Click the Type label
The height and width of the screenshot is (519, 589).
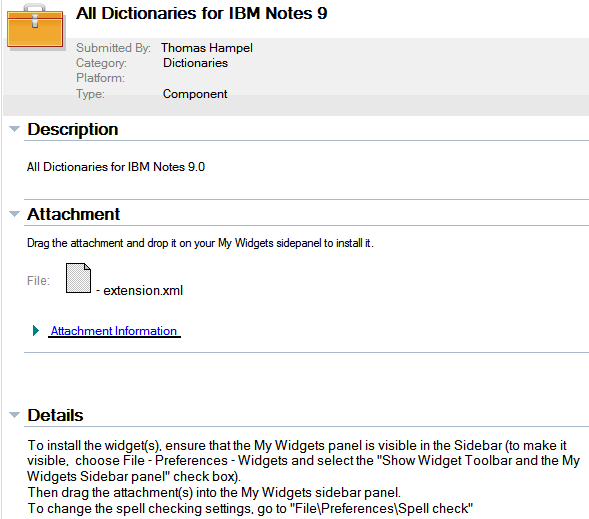(x=90, y=94)
